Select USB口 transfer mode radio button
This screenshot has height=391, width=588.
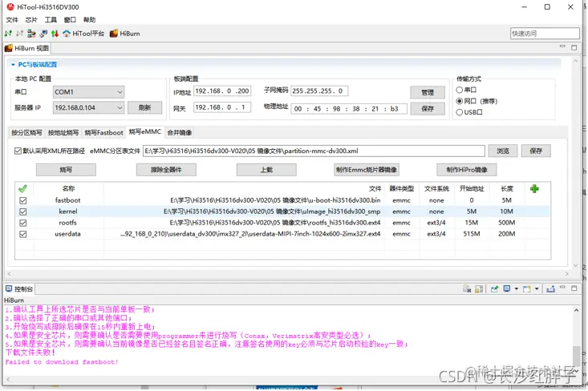[x=460, y=112]
